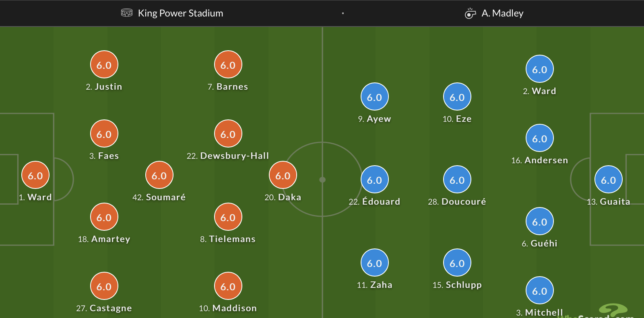Click Castagne's orange player badge

coord(104,286)
